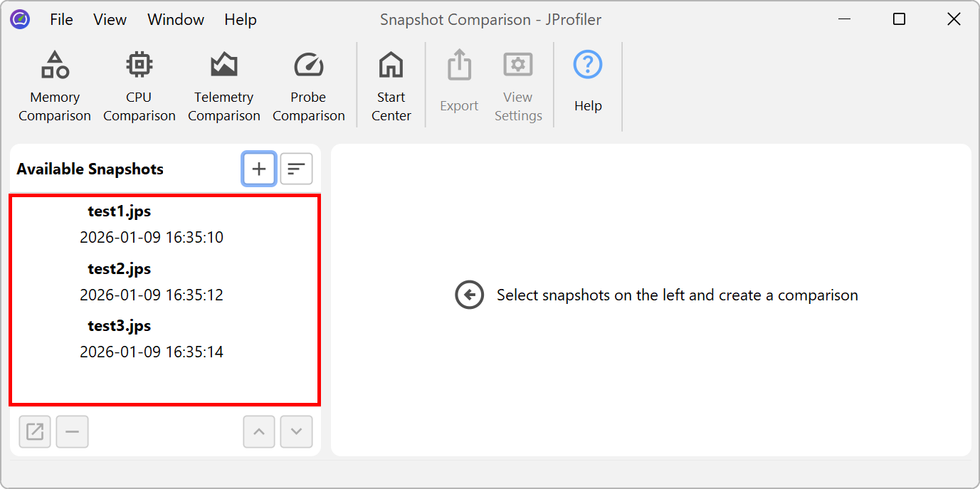980x489 pixels.
Task: Go to the Start Center
Action: [x=391, y=86]
